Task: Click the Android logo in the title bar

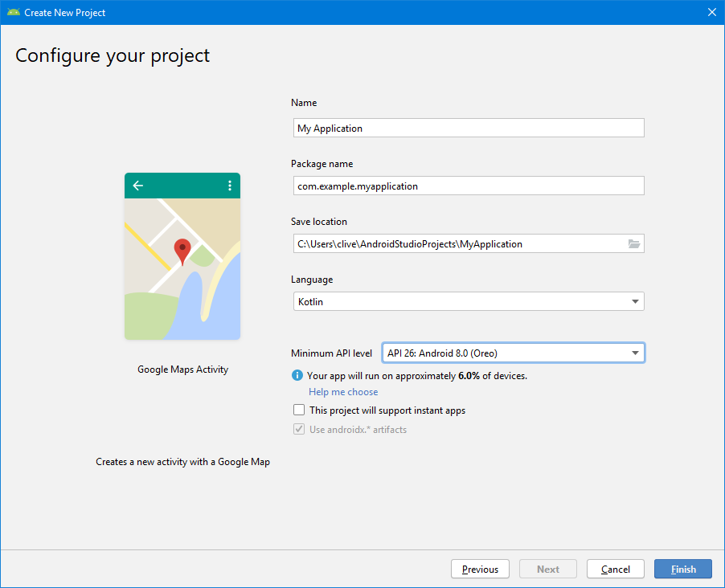Action: [x=13, y=12]
